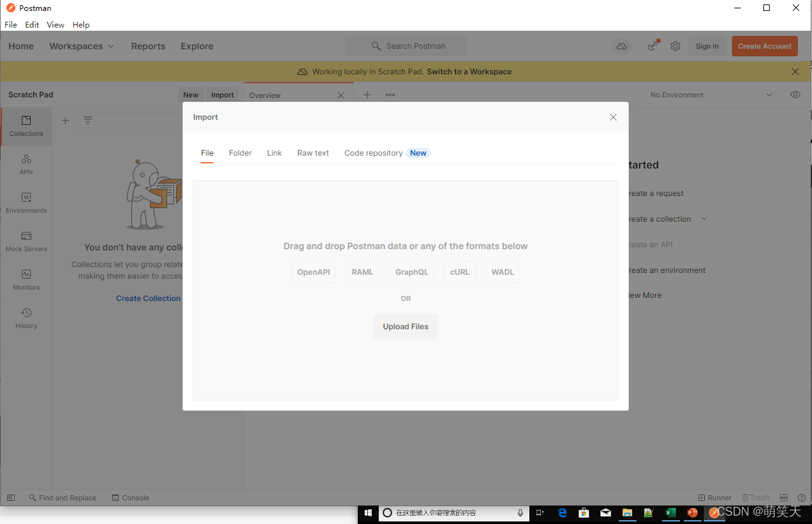Click the filter icon in the collections sidebar
Viewport: 812px width, 524px height.
(88, 120)
